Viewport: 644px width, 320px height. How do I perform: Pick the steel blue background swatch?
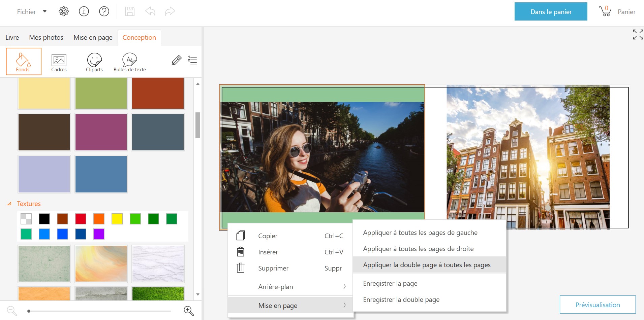101,174
